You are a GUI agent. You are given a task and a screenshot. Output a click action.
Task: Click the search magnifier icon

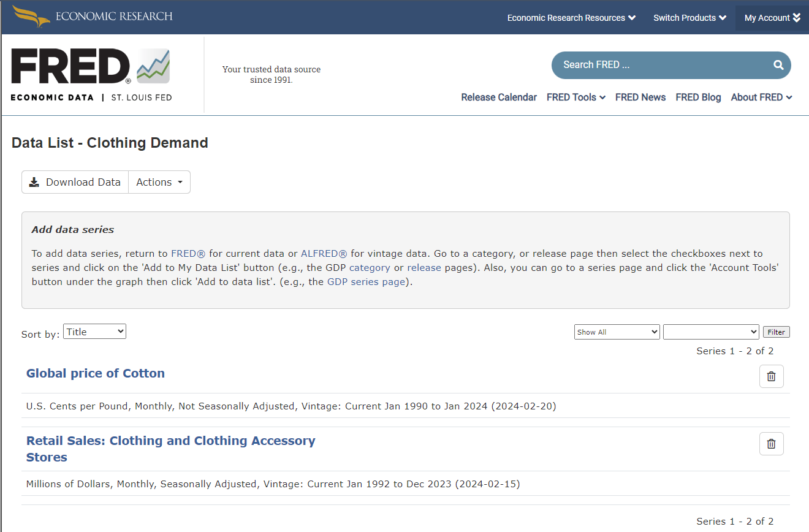778,65
